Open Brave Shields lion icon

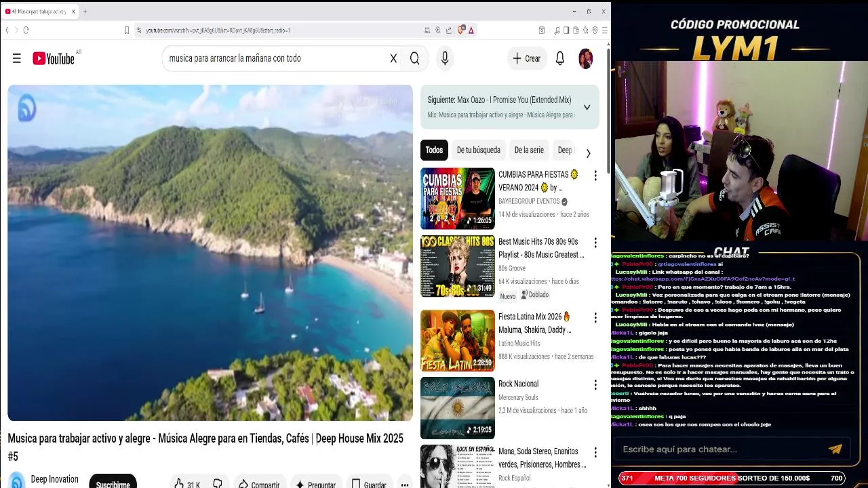coord(462,30)
